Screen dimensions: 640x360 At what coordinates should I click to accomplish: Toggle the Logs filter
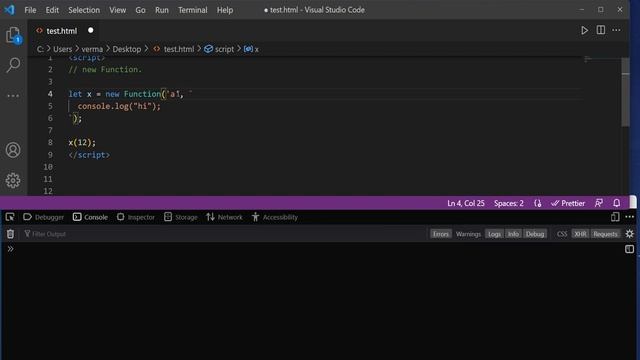pos(494,234)
